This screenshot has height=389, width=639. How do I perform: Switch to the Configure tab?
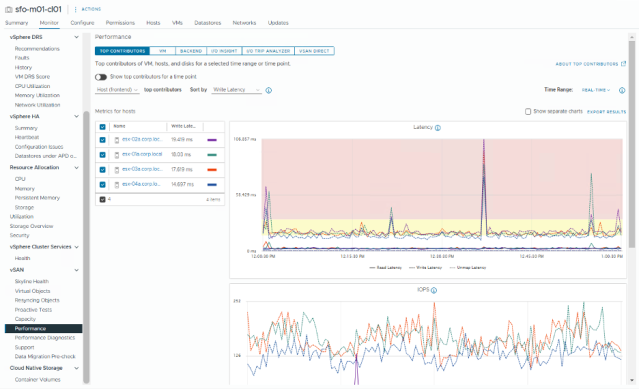coord(82,23)
